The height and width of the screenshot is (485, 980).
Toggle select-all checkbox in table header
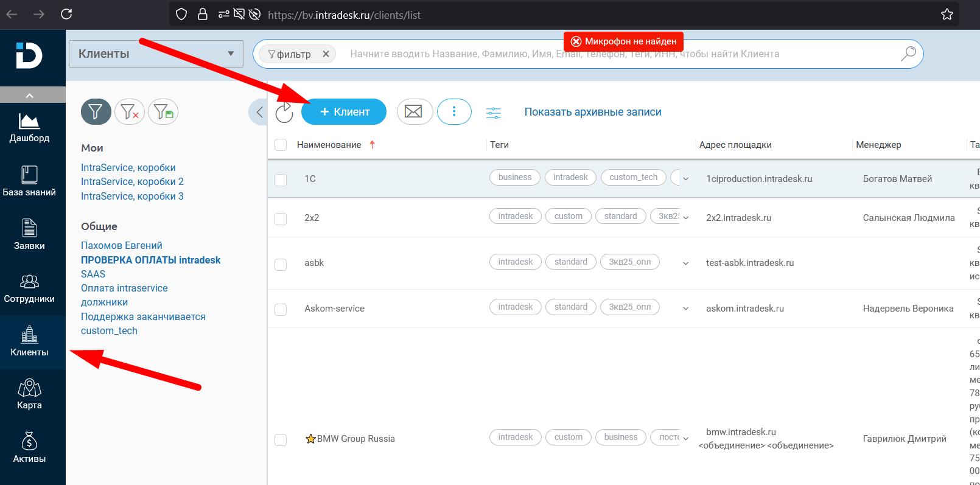(x=281, y=145)
